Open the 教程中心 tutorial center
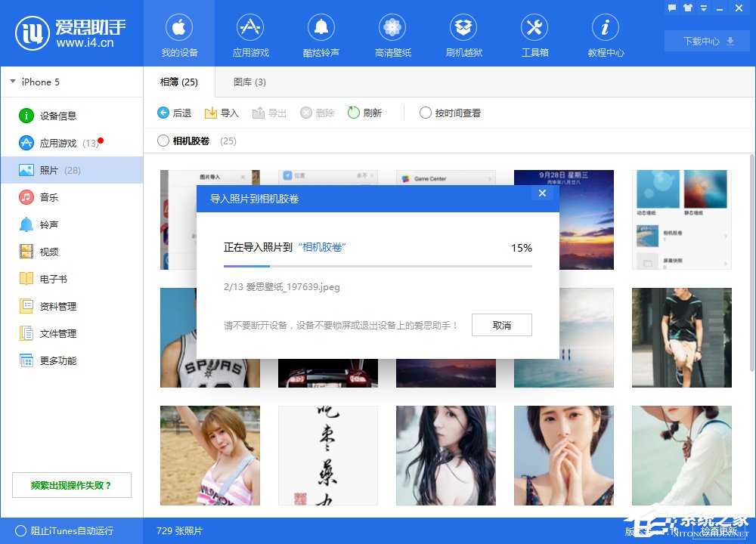Viewport: 756px width, 544px height. point(606,34)
